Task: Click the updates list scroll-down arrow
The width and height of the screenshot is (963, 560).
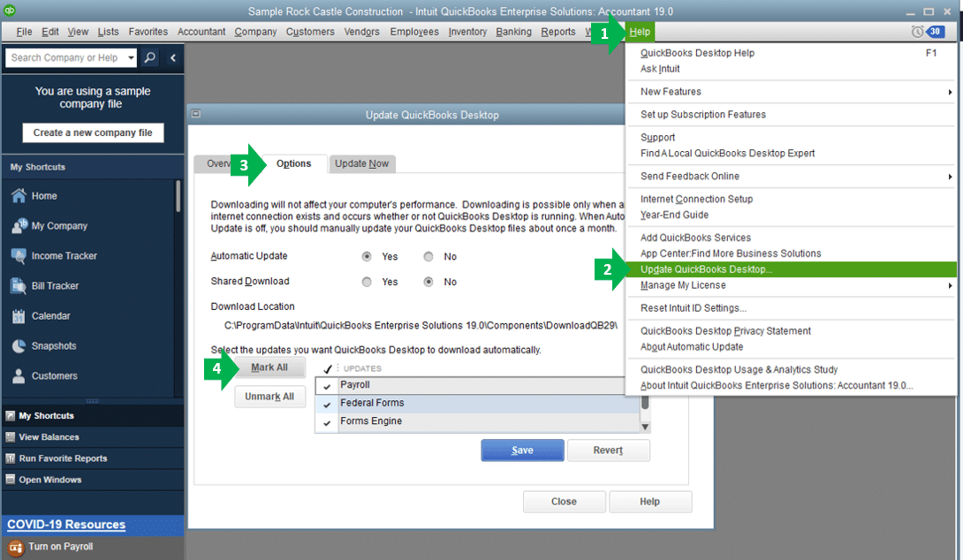Action: 645,427
